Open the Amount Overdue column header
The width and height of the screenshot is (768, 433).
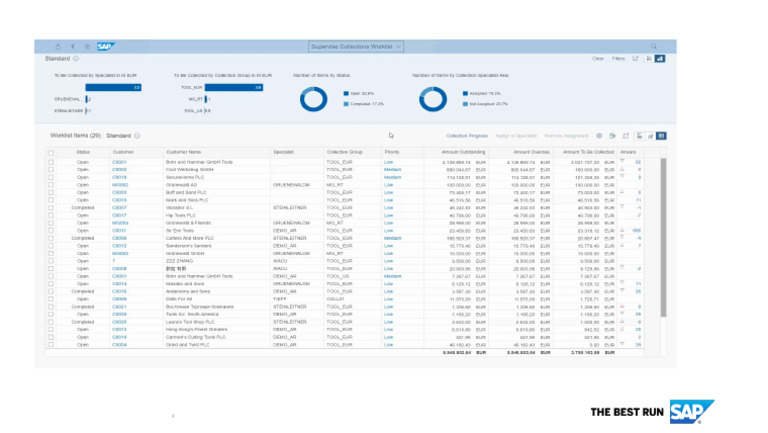click(x=521, y=152)
